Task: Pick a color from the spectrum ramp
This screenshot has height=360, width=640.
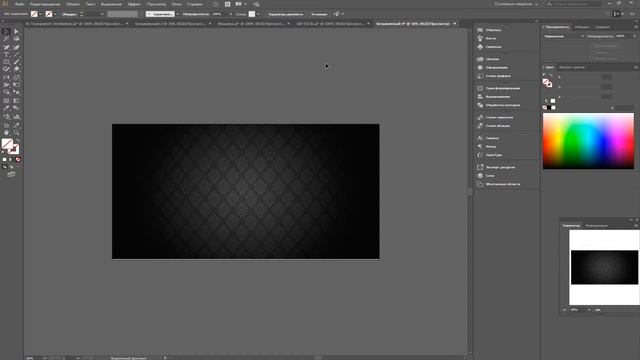Action: point(588,141)
